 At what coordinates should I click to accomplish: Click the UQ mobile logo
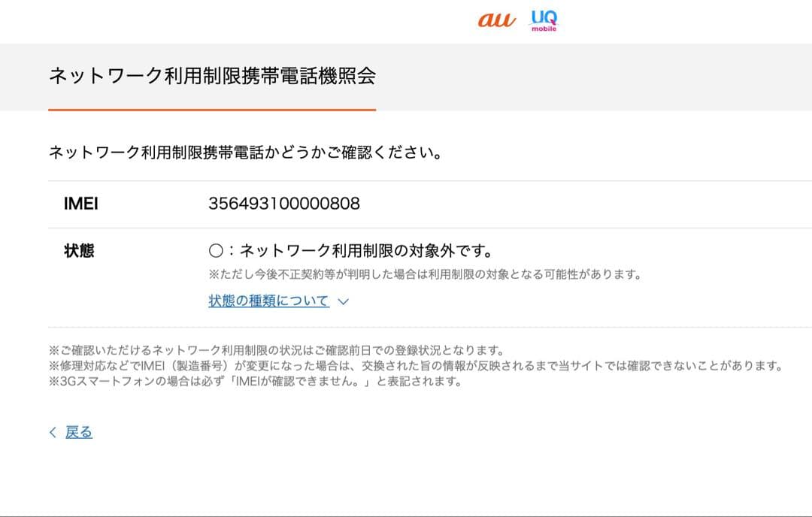[544, 20]
